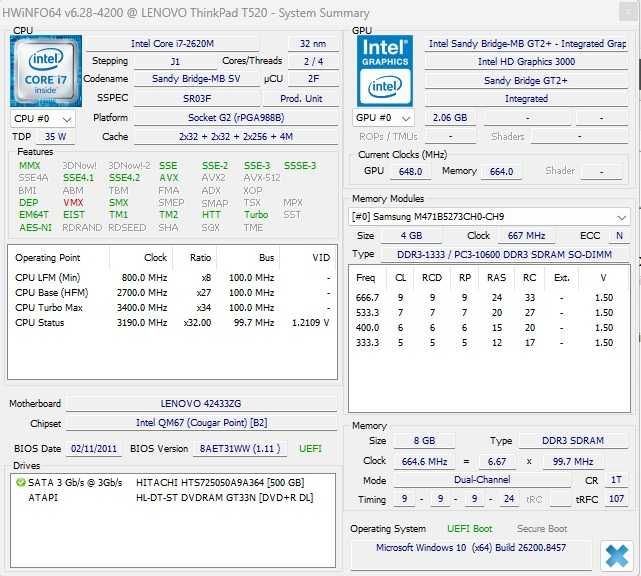
Task: Click the greyed AVX-512 feature flag
Action: tap(262, 178)
